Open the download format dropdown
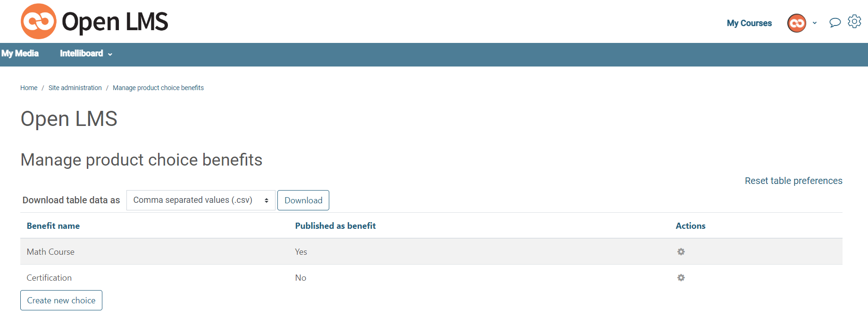Viewport: 868px width, 325px height. click(200, 200)
